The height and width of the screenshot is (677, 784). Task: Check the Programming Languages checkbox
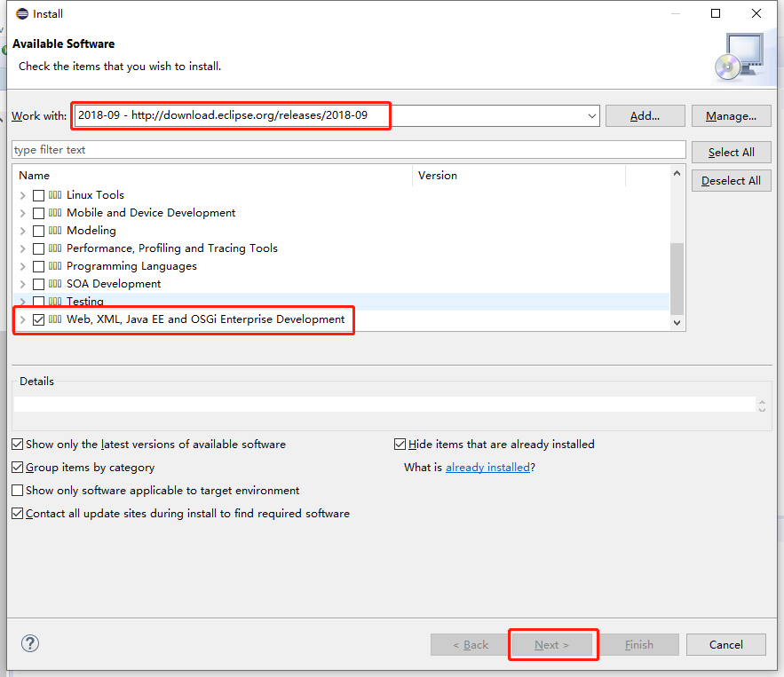[x=38, y=266]
